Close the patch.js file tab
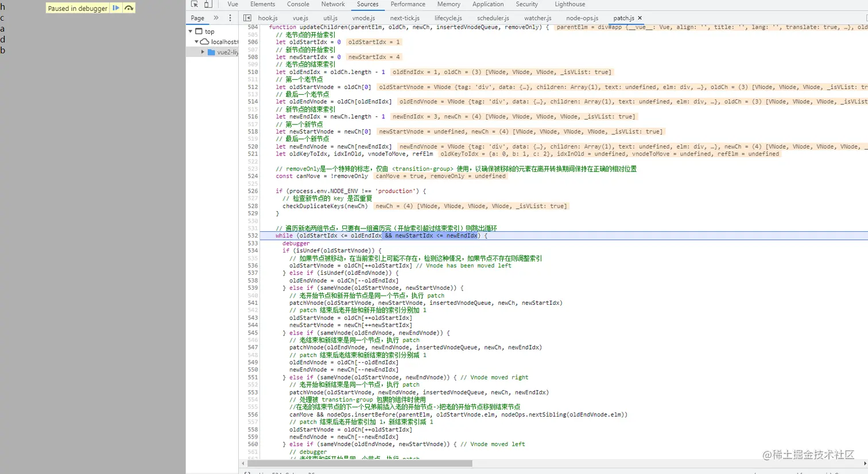This screenshot has height=474, width=868. 640,18
